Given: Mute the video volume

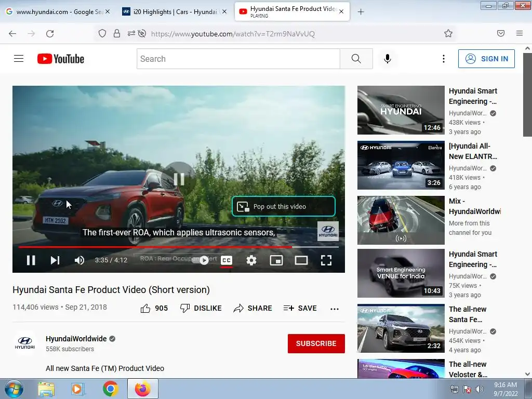Looking at the screenshot, I should (x=79, y=260).
